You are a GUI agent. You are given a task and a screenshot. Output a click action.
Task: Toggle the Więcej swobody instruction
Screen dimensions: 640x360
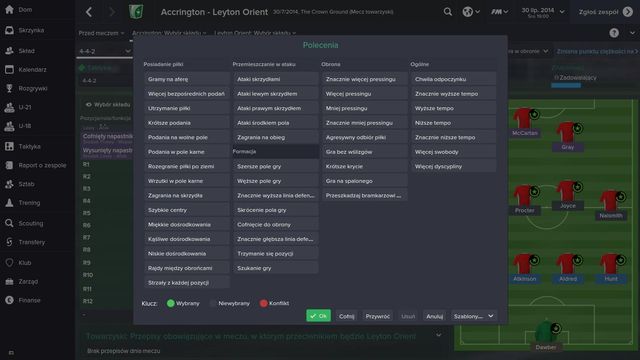[454, 152]
